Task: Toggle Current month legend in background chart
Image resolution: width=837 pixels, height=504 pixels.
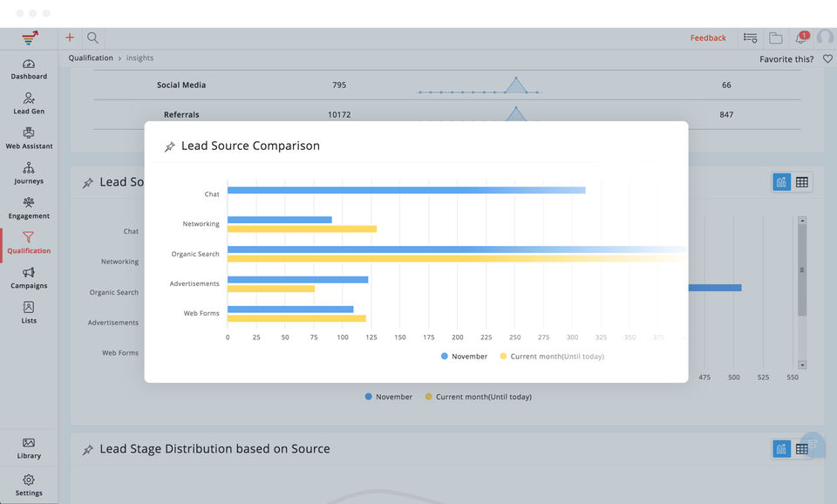Action: coord(479,397)
